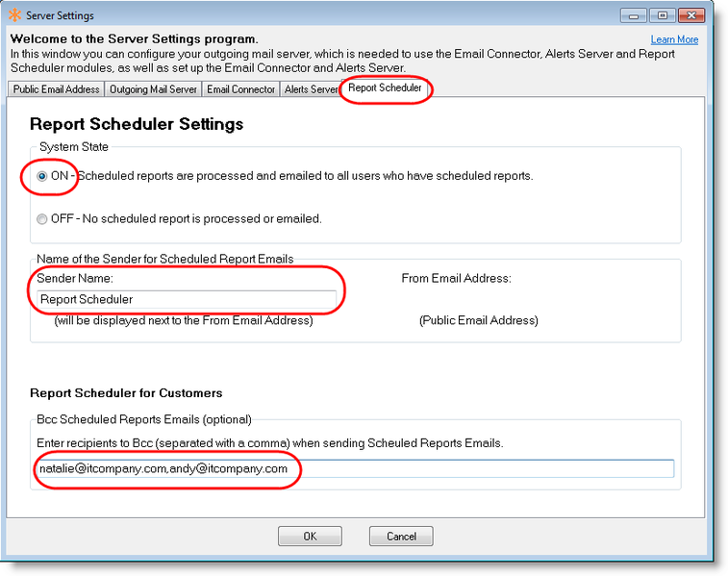Click the Report Scheduler Settings heading

tap(137, 124)
